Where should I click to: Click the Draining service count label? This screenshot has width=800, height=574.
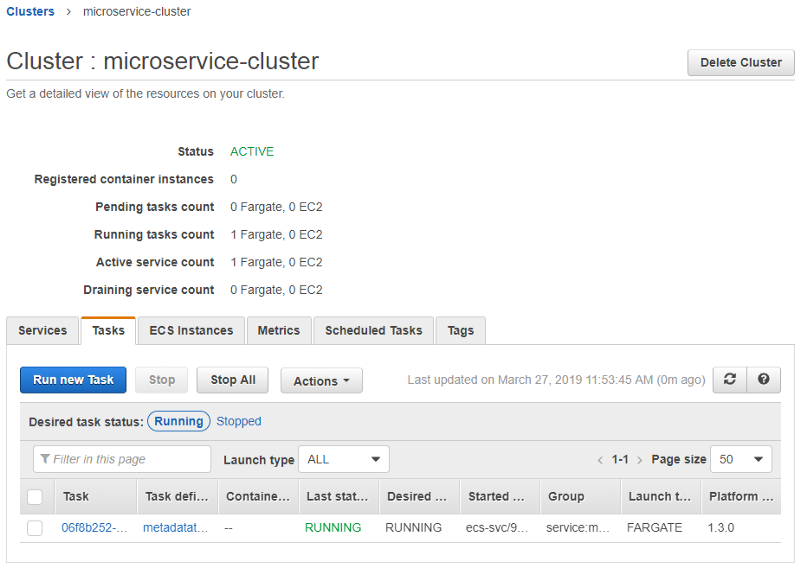coord(148,290)
